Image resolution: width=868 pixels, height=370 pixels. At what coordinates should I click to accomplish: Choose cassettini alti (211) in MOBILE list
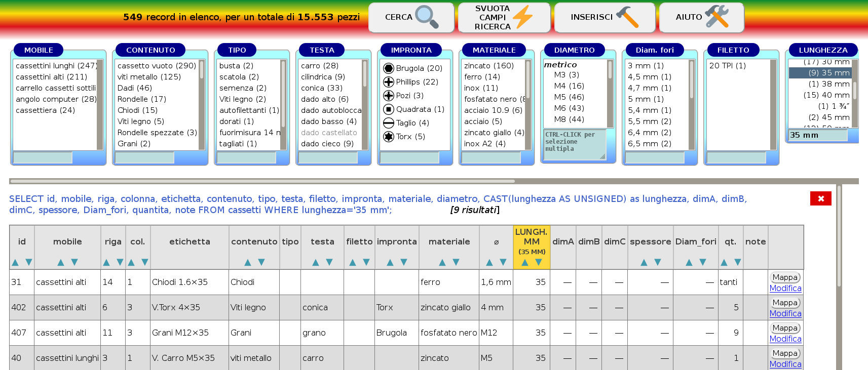pyautogui.click(x=51, y=77)
